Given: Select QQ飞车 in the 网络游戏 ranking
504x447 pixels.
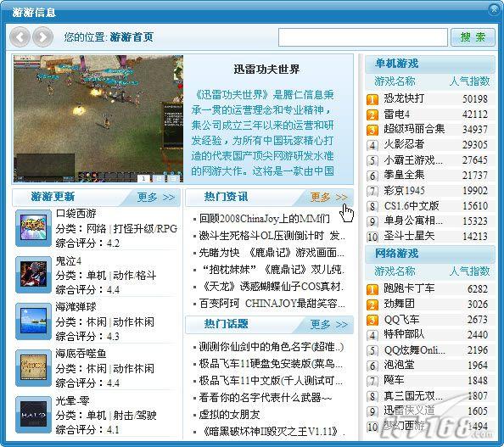Looking at the screenshot, I should pyautogui.click(x=402, y=320).
